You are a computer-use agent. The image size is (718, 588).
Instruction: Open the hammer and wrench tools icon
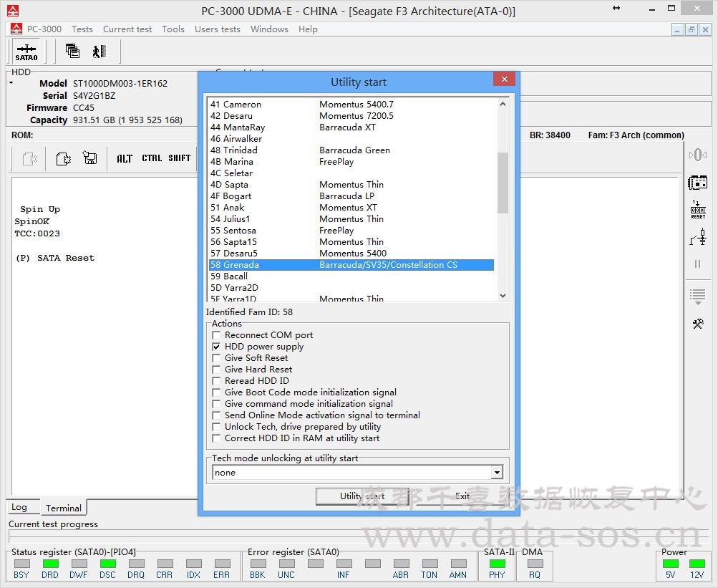[x=697, y=324]
